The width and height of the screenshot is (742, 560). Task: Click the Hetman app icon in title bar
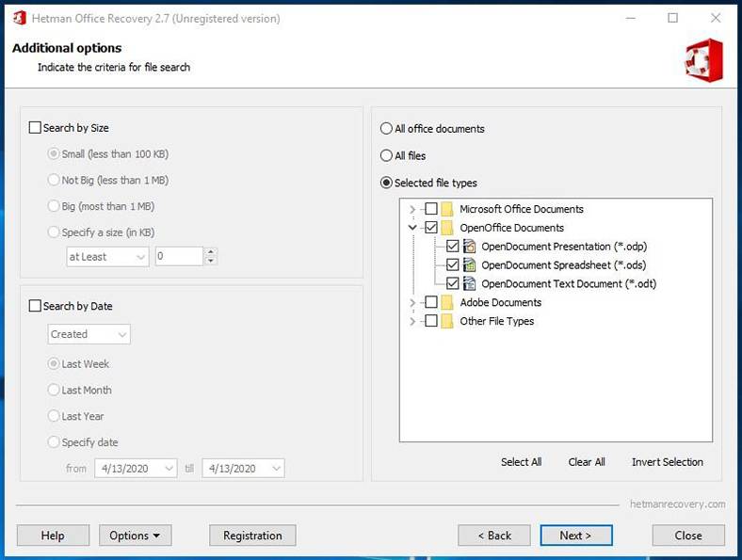20,18
